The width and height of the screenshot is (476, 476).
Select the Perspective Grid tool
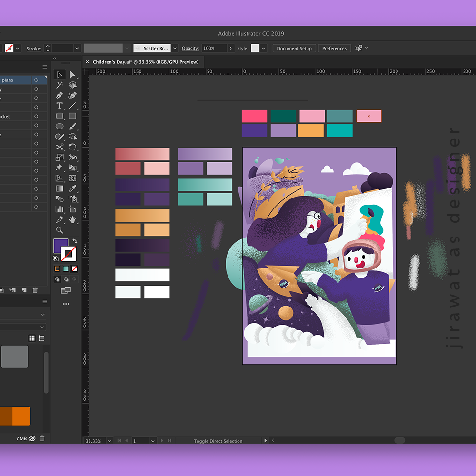(x=59, y=178)
